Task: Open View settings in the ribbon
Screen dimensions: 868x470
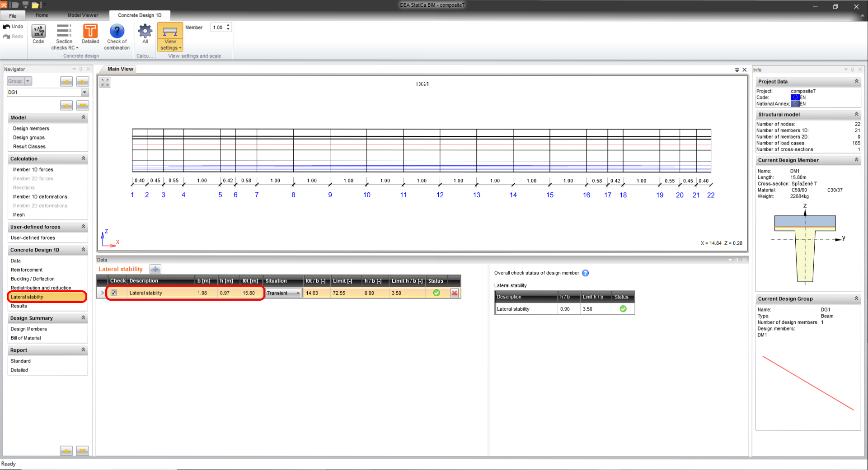Action: tap(170, 37)
